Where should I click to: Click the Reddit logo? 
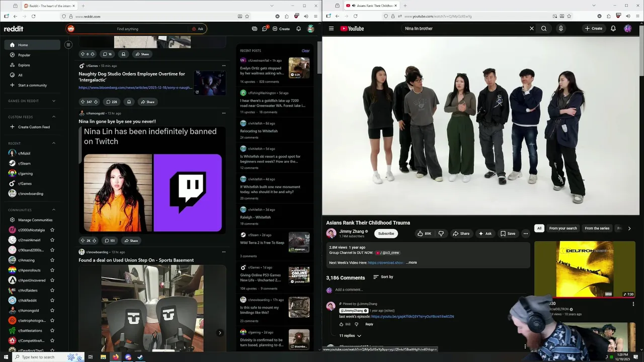(14, 29)
